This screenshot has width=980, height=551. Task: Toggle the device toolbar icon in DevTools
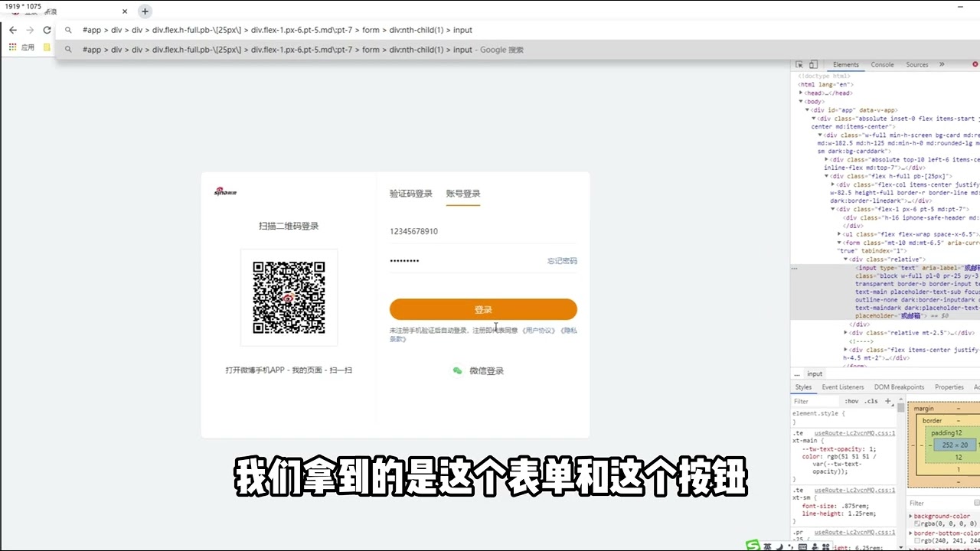(x=813, y=65)
